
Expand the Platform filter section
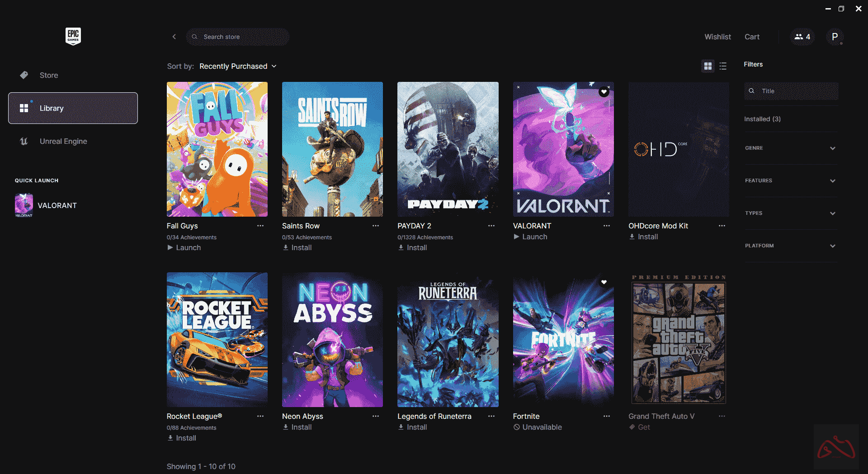(790, 246)
